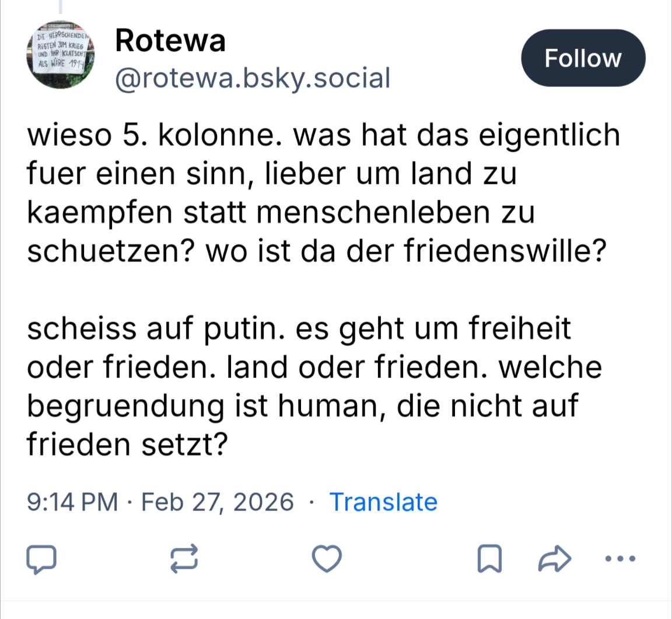
Task: Select the Feb 27, 2026 date text
Action: [x=218, y=502]
